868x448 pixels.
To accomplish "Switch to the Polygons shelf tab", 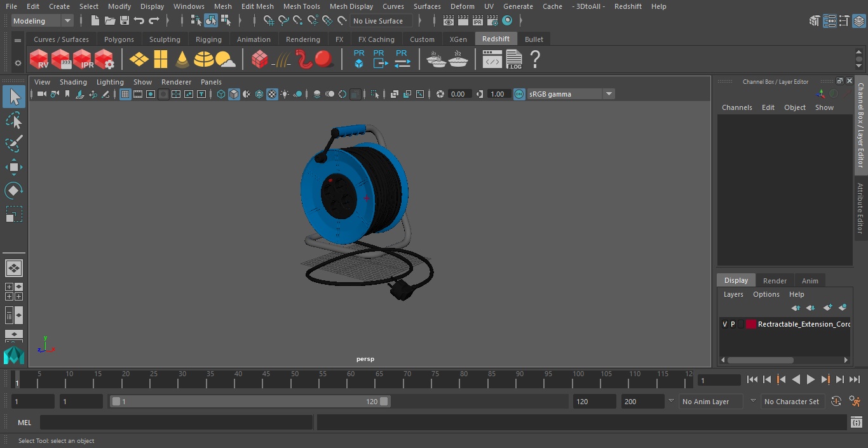I will [119, 39].
